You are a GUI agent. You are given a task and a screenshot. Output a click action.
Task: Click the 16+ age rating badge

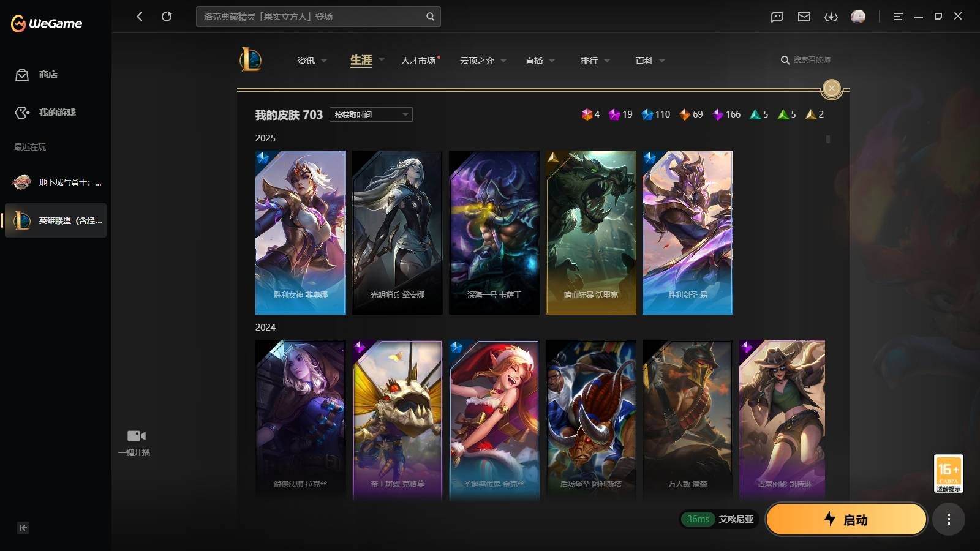click(948, 473)
